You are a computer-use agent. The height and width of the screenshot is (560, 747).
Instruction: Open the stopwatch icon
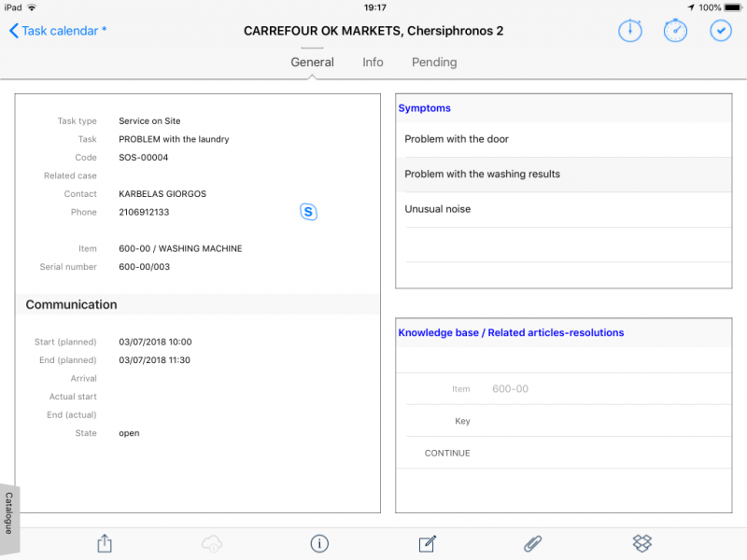click(x=675, y=31)
